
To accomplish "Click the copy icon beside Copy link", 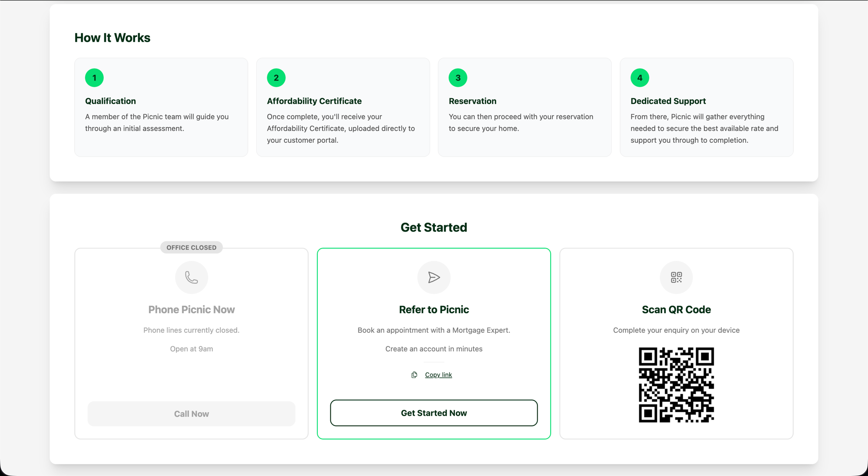I will (414, 375).
